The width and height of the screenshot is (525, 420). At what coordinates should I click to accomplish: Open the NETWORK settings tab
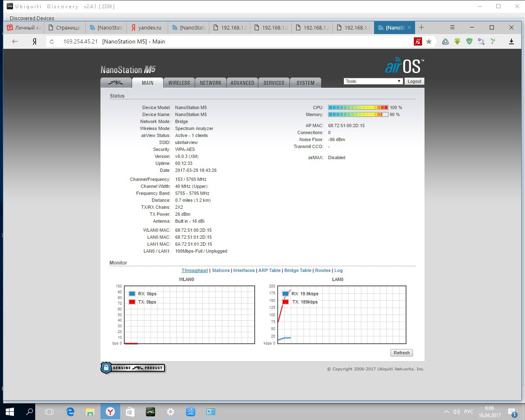(211, 82)
